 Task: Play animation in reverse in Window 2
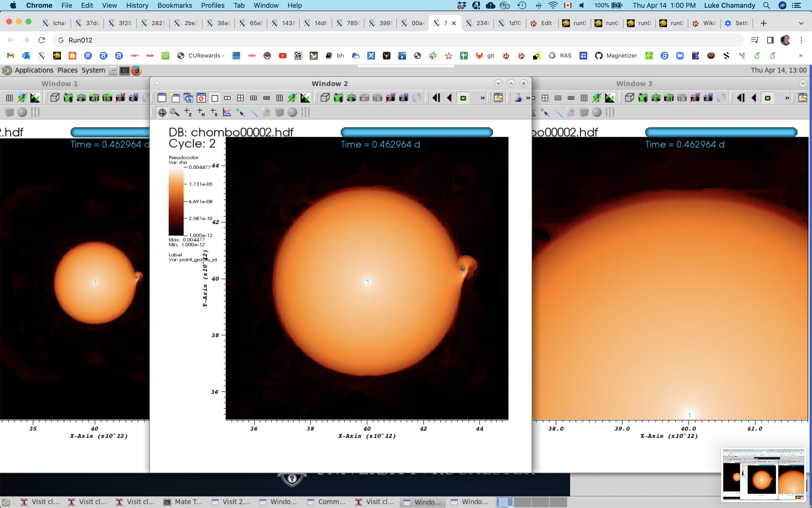[449, 98]
